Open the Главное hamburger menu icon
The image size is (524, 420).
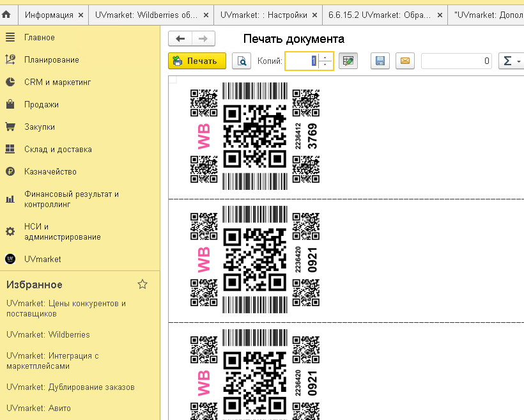(10, 37)
